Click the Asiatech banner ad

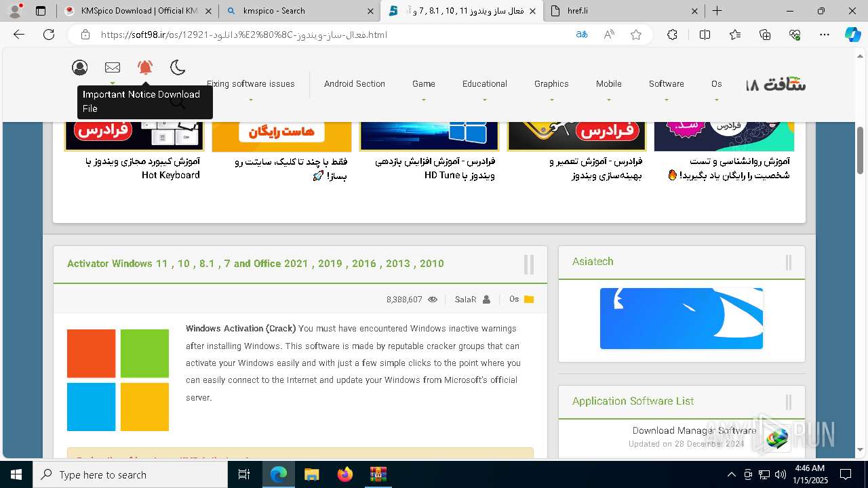[x=682, y=319]
